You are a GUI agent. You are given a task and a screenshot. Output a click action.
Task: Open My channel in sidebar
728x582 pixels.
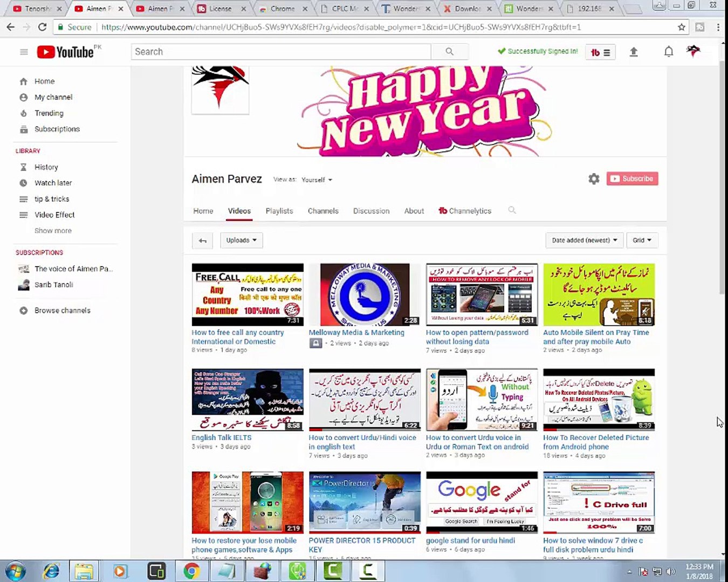click(53, 97)
